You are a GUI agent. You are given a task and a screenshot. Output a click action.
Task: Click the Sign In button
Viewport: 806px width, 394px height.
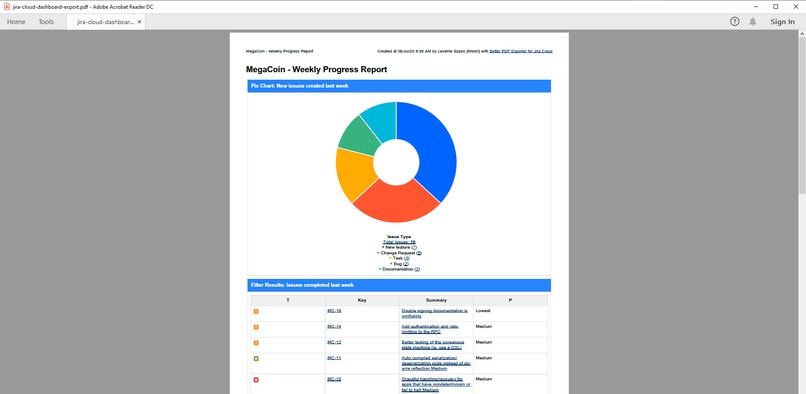782,22
